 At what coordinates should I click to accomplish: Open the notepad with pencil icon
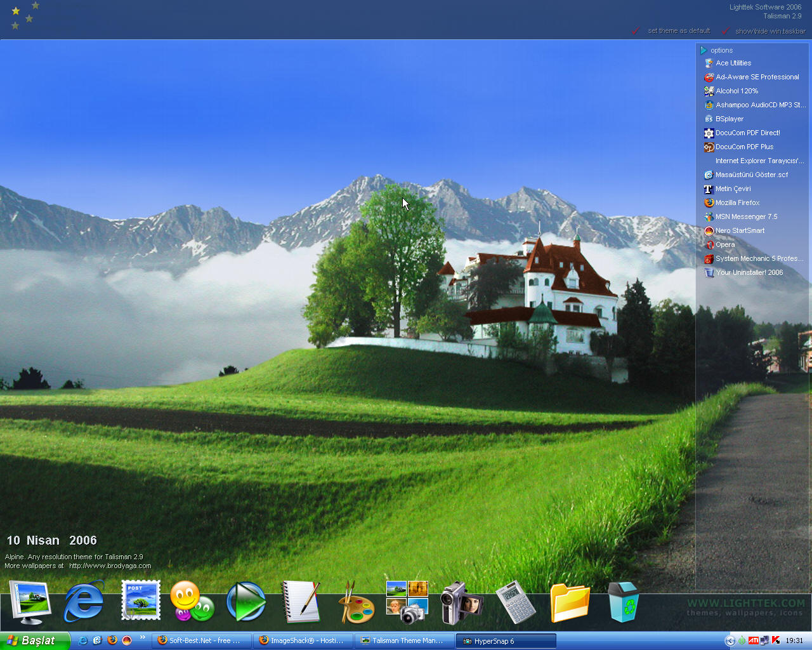[301, 602]
